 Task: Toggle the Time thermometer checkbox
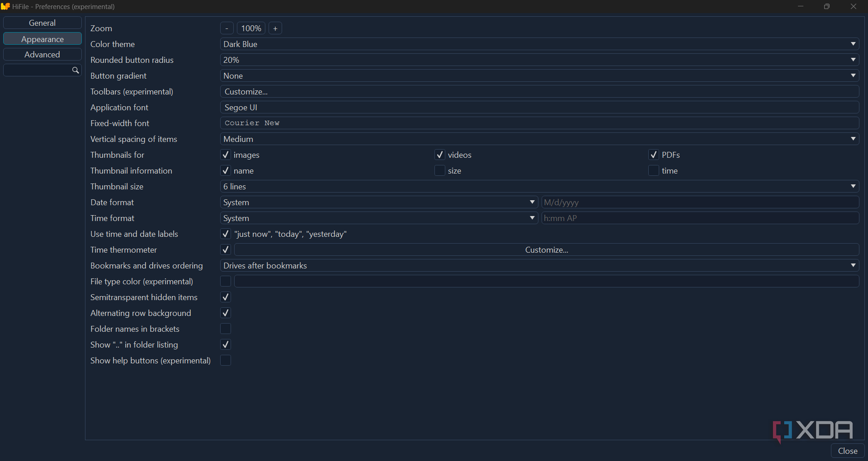[226, 250]
